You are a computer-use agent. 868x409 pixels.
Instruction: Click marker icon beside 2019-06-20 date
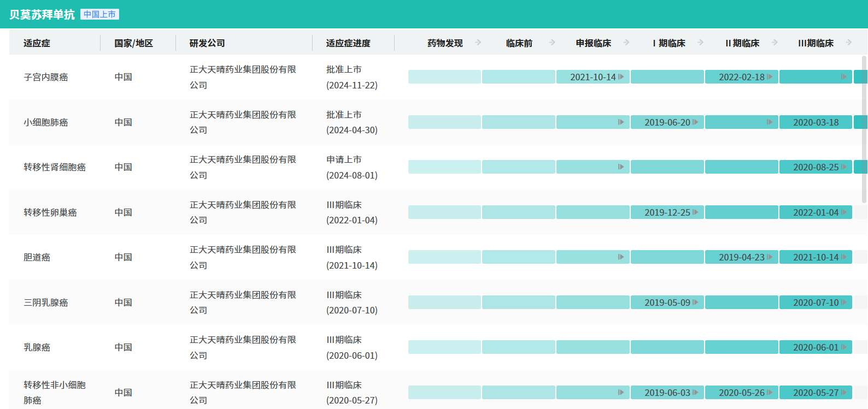click(x=695, y=122)
